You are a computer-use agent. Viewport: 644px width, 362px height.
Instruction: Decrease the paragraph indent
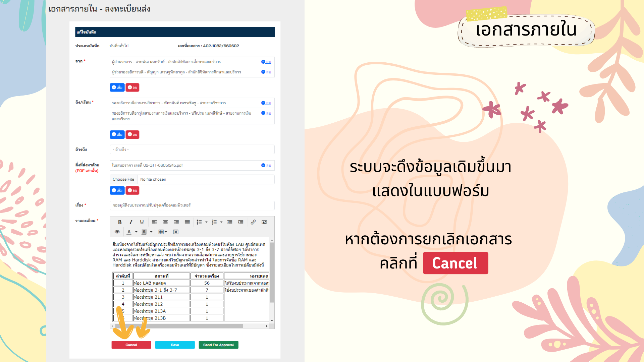[230, 222]
